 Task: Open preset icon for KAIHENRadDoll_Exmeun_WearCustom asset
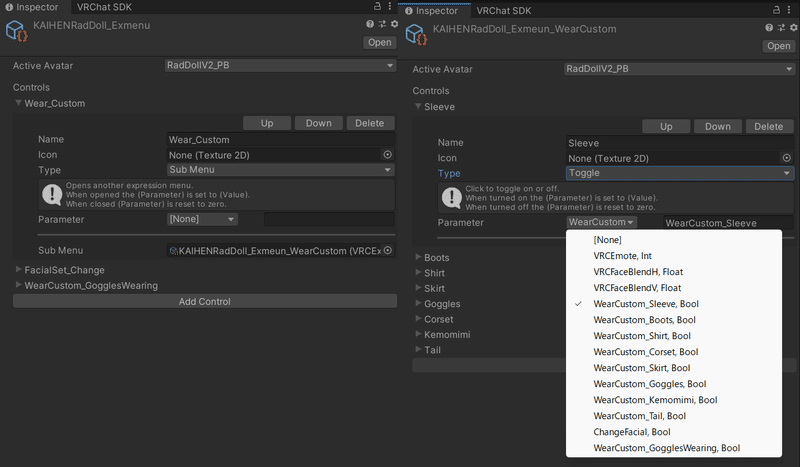pyautogui.click(x=781, y=28)
